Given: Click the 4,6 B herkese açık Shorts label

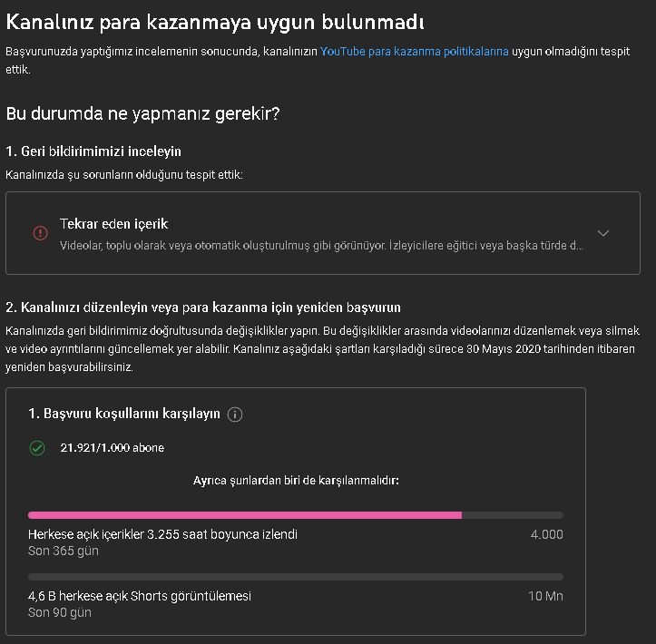Looking at the screenshot, I should pyautogui.click(x=140, y=596).
